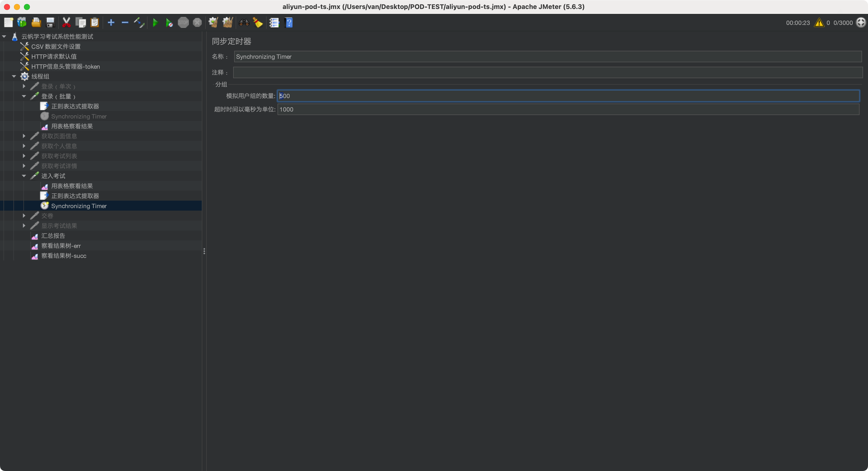This screenshot has height=471, width=868.
Task: Click the elapsed time 00:00:23
Action: tap(798, 23)
